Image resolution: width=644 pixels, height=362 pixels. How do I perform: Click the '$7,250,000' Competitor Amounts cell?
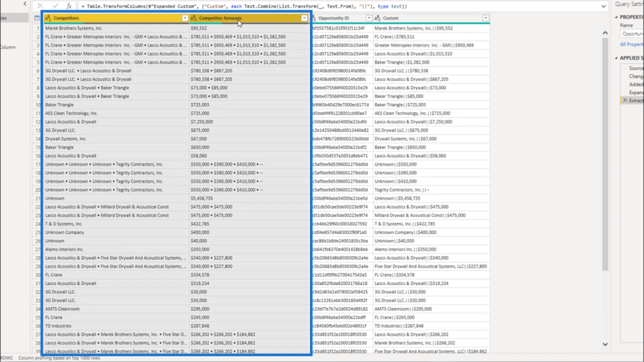[x=249, y=122]
